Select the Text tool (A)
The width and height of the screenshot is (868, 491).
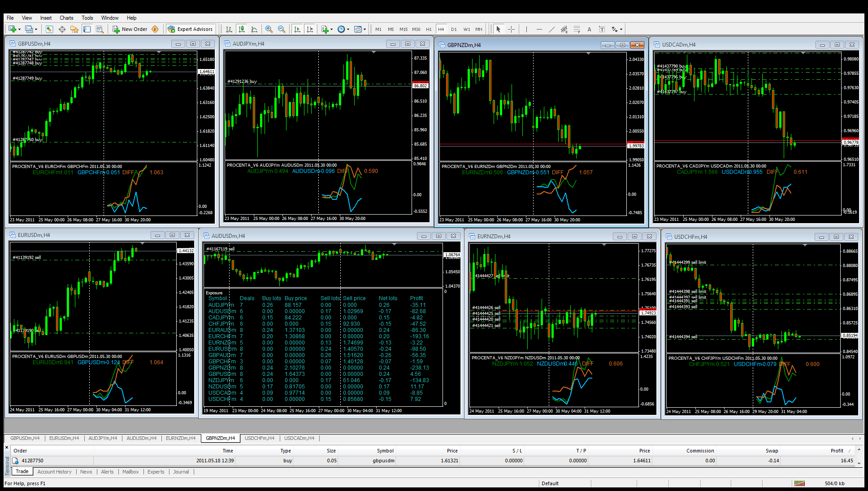click(589, 29)
